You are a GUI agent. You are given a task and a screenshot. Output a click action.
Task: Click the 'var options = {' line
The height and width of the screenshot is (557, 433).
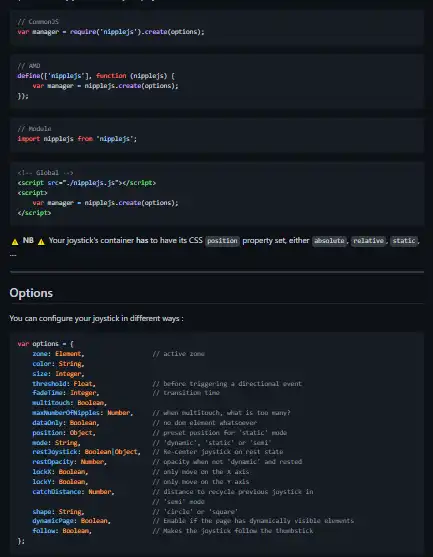coord(45,344)
